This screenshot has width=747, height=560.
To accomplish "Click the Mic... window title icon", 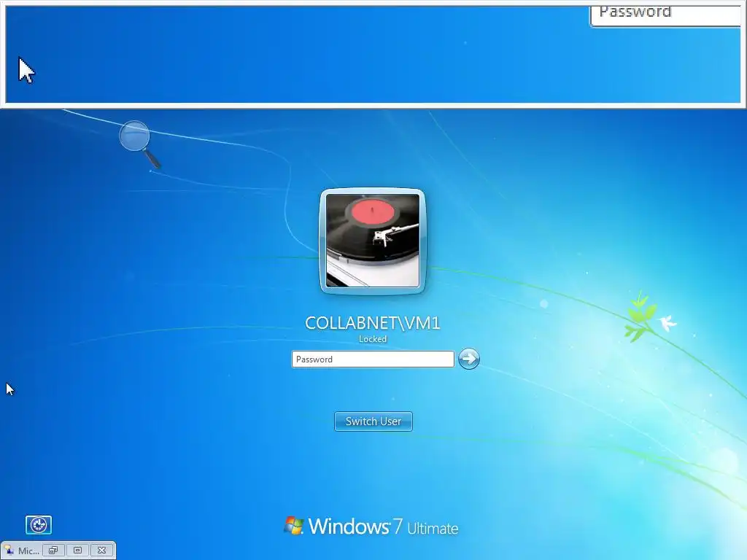I will click(x=9, y=551).
